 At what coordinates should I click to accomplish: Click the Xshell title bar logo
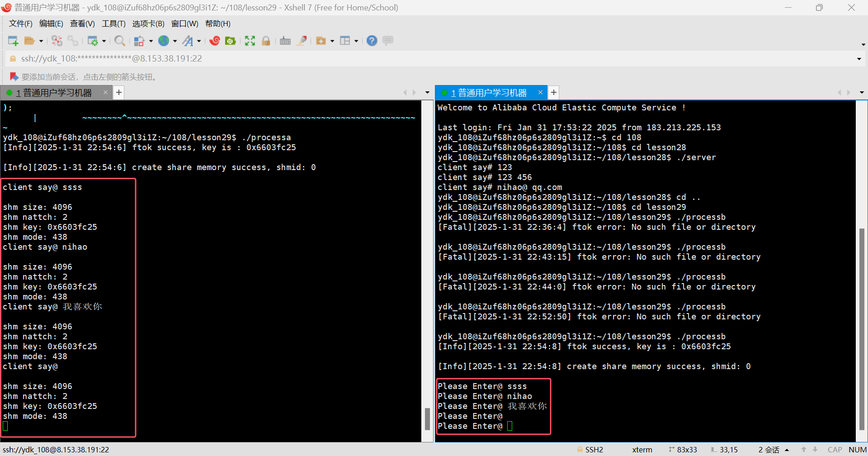click(6, 7)
